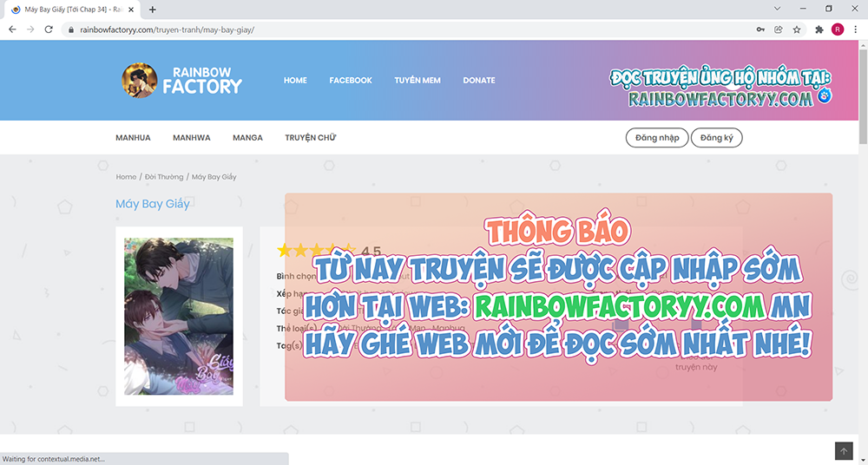Click the saved passwords key icon

pos(760,29)
